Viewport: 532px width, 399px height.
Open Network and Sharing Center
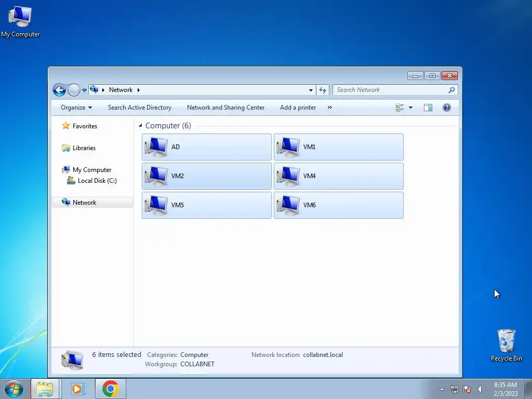tap(225, 108)
